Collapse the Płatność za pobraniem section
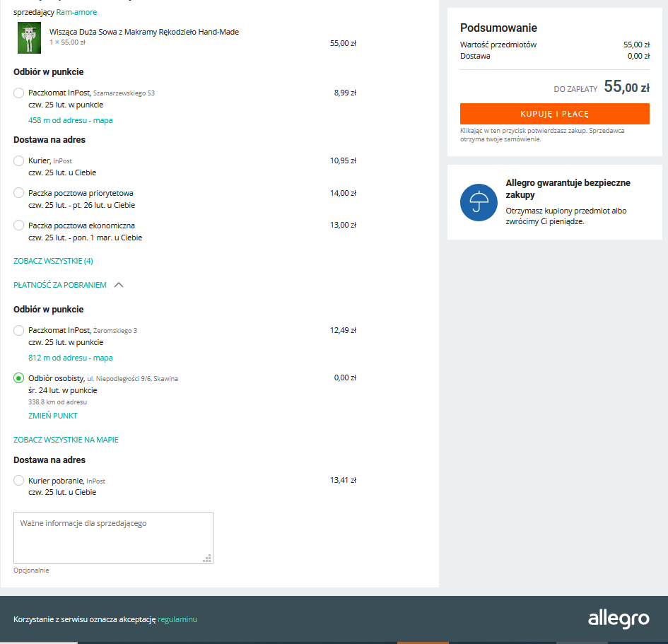Screen dimensions: 668x644 pos(60,285)
